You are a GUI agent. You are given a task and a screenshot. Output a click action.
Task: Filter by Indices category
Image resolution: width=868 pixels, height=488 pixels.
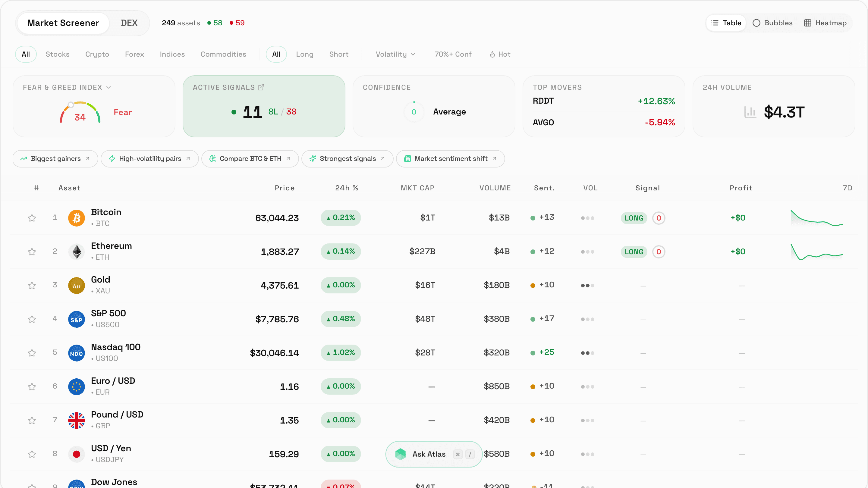[x=172, y=54]
